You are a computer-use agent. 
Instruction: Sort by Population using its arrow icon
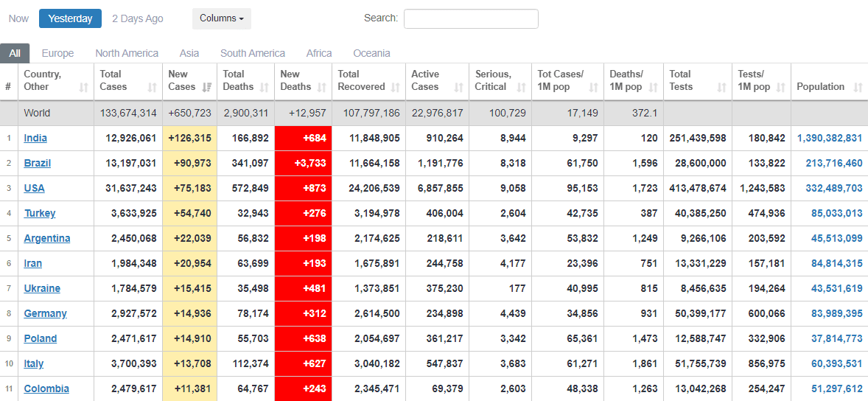coord(858,87)
